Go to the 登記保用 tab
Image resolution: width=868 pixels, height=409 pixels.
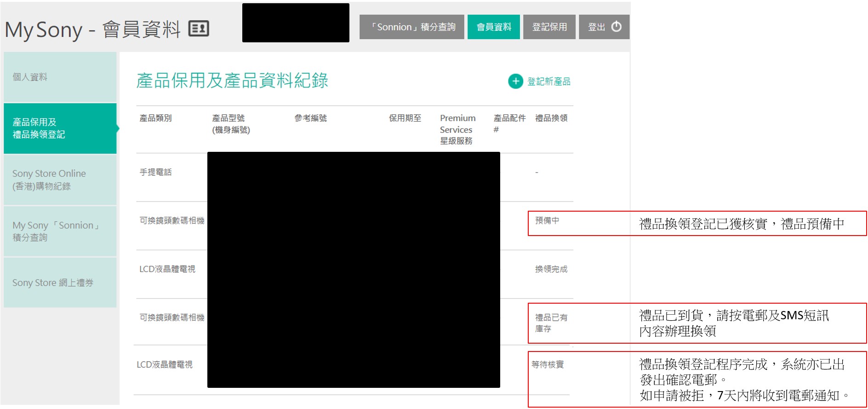[549, 27]
